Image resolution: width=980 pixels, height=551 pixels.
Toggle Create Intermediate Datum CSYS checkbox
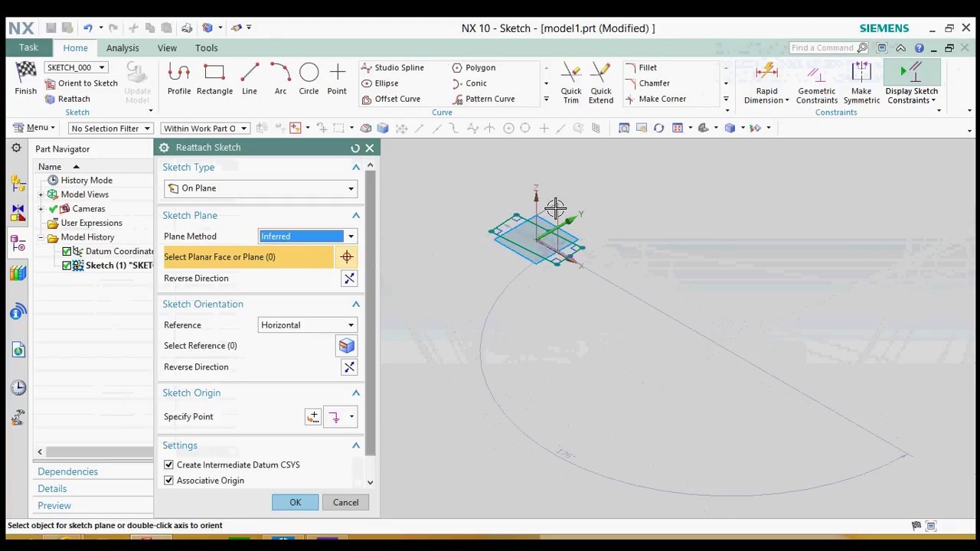pyautogui.click(x=168, y=465)
